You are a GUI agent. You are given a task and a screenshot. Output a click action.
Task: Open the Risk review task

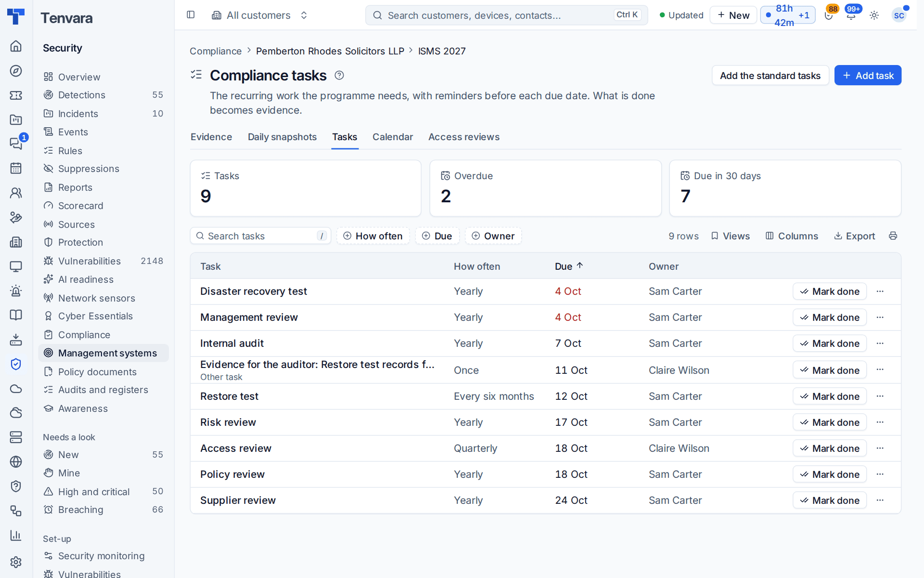228,422
